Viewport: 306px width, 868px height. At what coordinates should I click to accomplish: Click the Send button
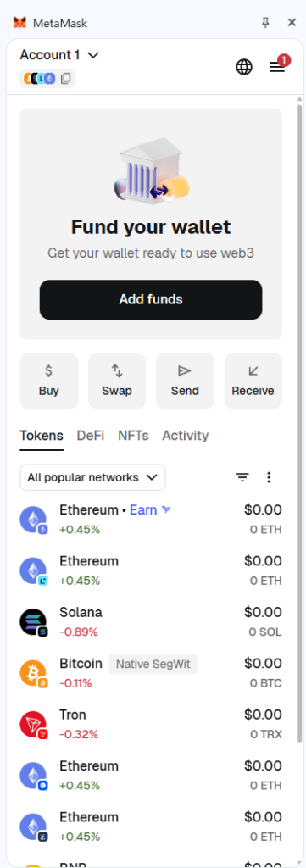185,381
